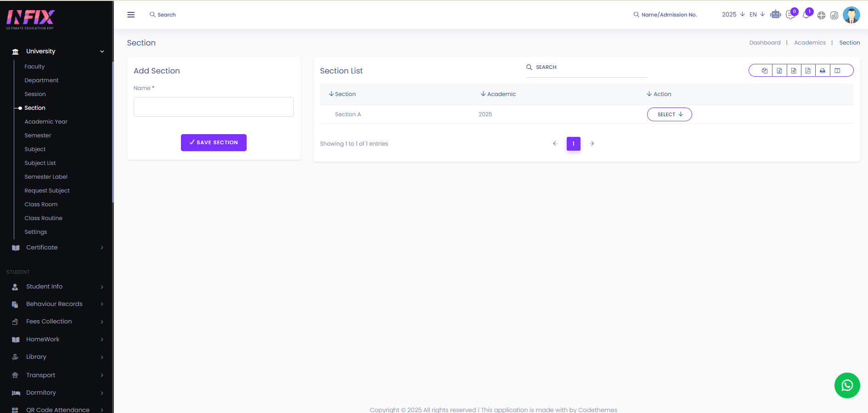This screenshot has height=413, width=868.
Task: Open Session in the sidebar
Action: click(35, 94)
